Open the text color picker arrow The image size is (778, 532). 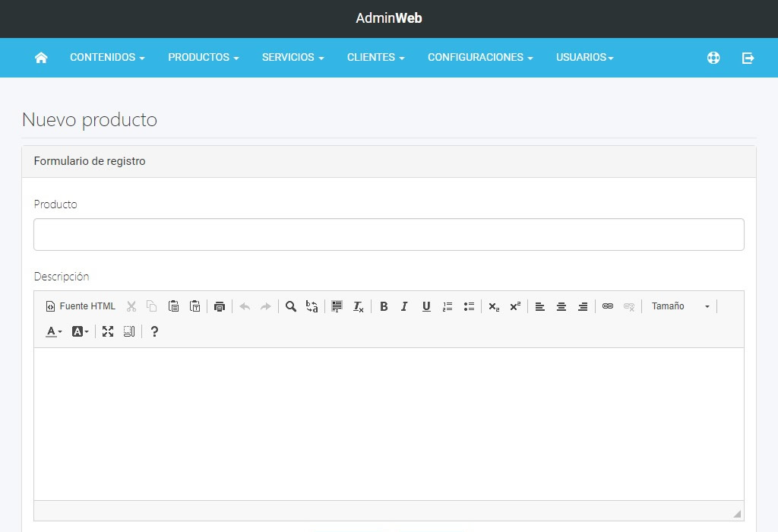[x=59, y=331]
